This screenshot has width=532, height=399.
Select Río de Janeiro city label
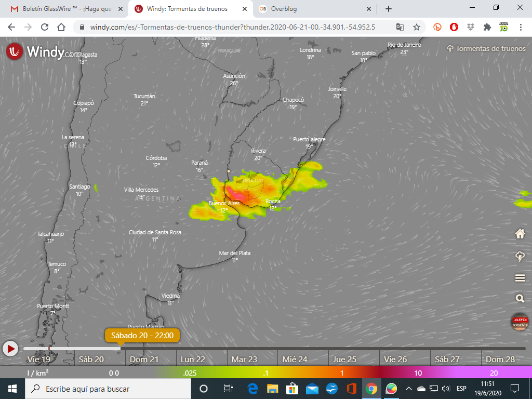coord(404,48)
